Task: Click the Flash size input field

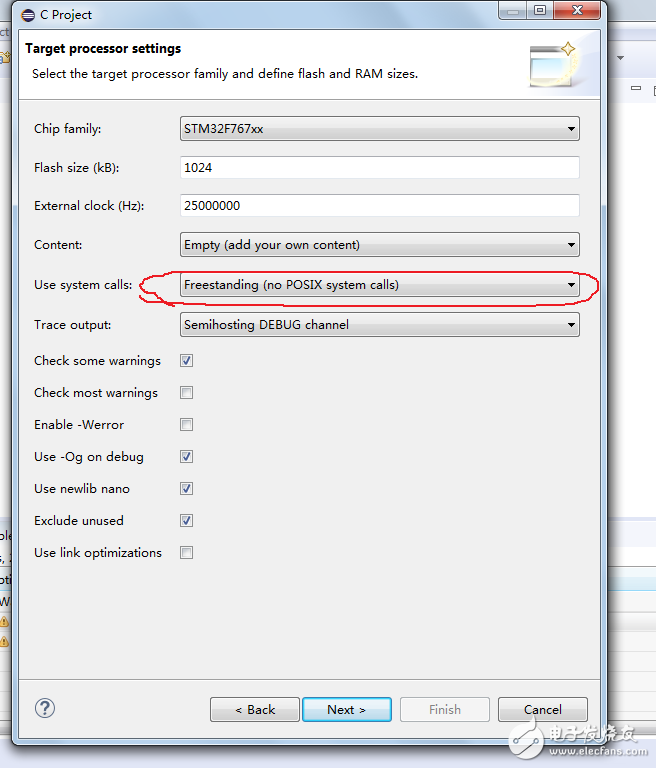Action: 379,168
